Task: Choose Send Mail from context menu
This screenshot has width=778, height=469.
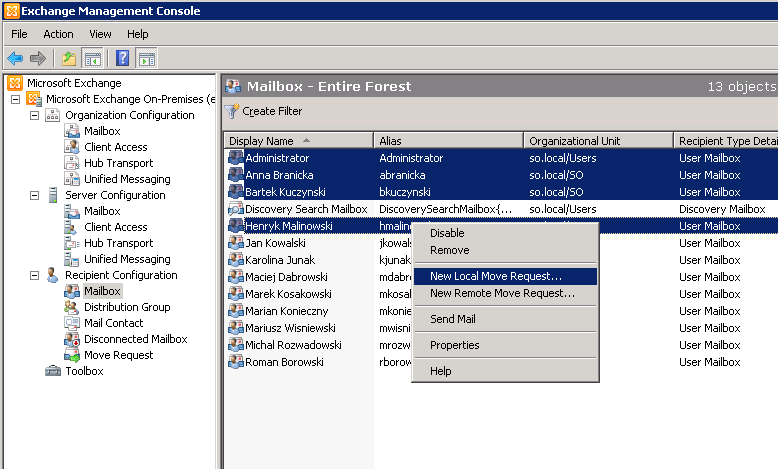Action: pos(505,319)
